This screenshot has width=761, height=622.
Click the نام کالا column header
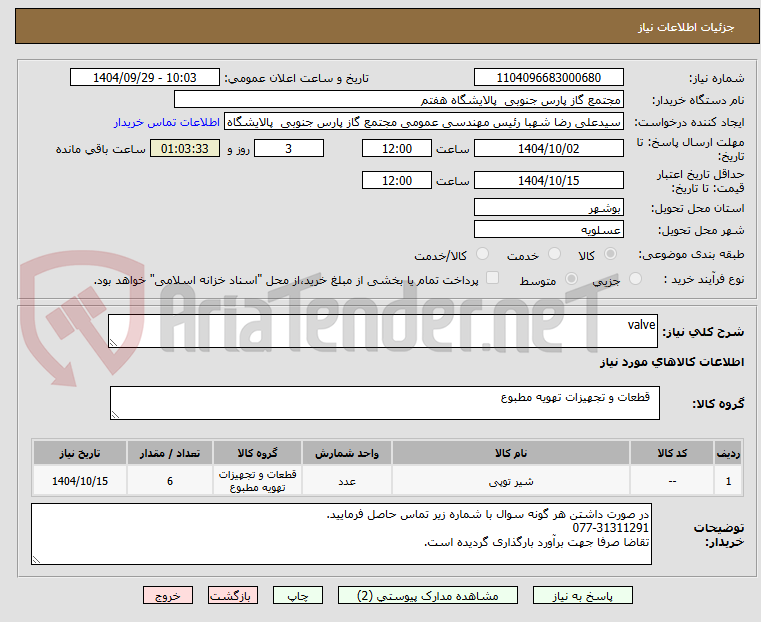(x=511, y=453)
